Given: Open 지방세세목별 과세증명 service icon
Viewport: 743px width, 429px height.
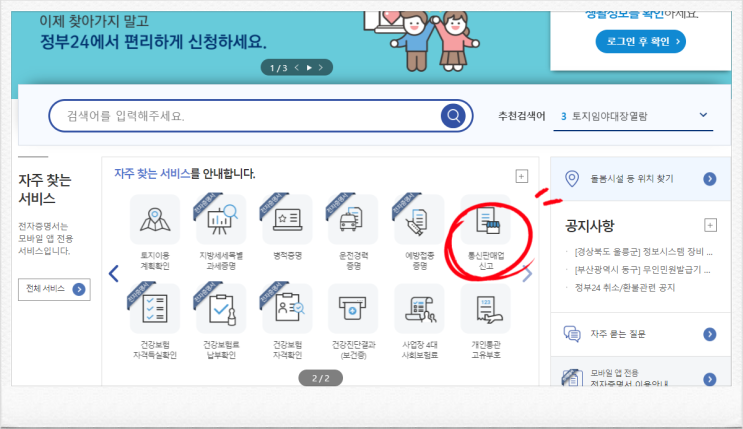Looking at the screenshot, I should [221, 220].
